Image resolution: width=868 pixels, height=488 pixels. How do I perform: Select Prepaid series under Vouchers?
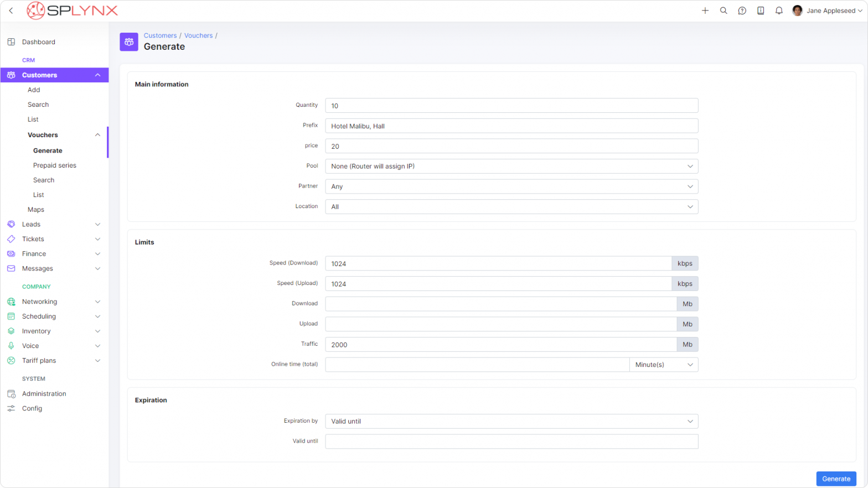pos(55,165)
